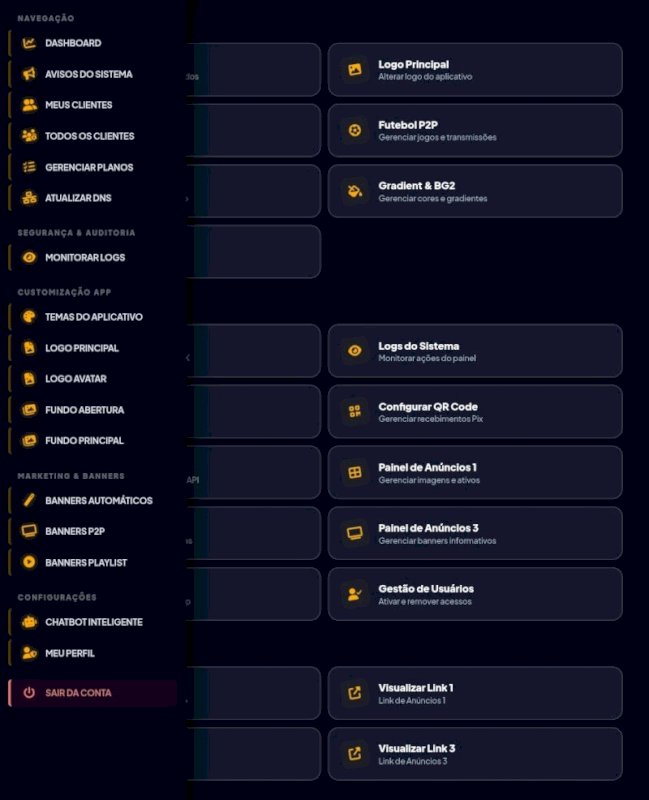Click the play icon for Banners Playlist
The width and height of the screenshot is (649, 800).
point(29,562)
